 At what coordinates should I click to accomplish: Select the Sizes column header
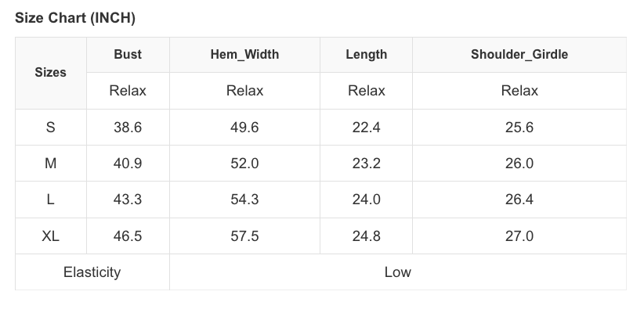tap(51, 73)
